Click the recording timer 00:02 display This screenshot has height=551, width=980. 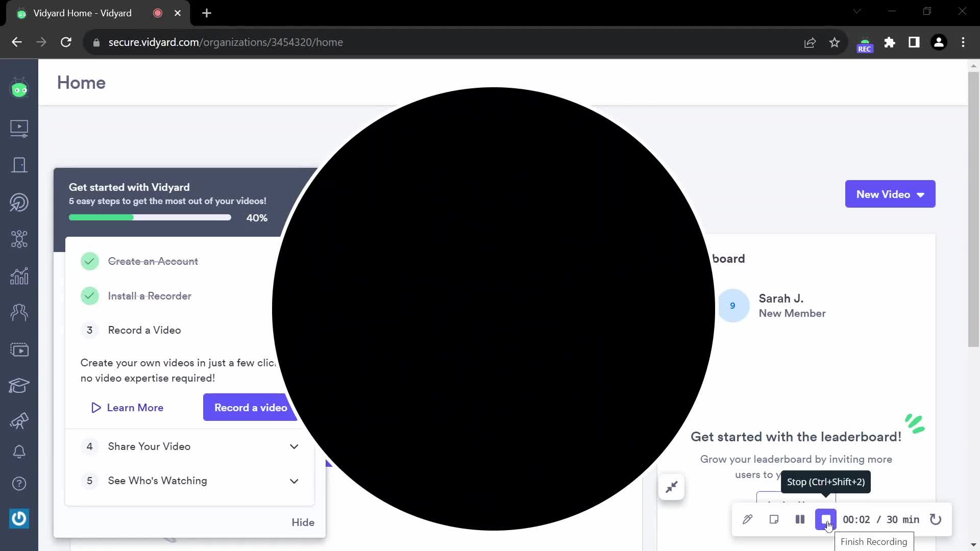pos(856,519)
